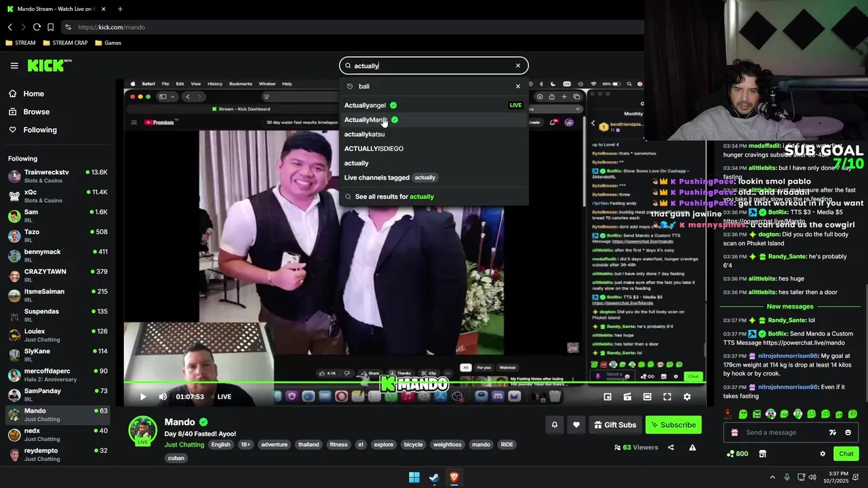Enter fullscreen on the video player

(x=667, y=396)
